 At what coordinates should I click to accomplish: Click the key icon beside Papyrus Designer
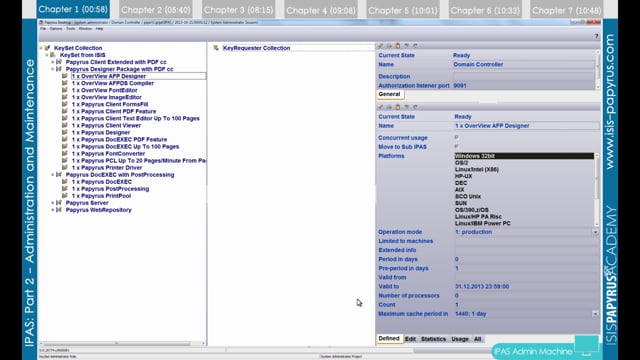64,132
